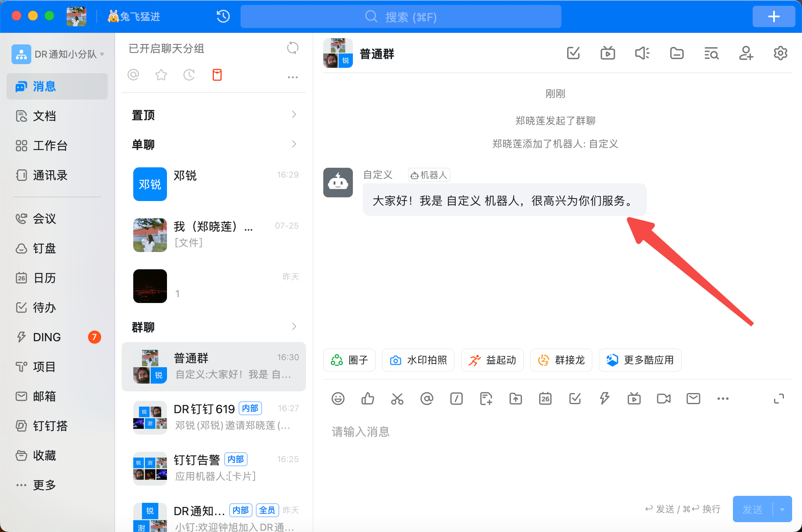Go to 消息 in the sidebar
This screenshot has width=802, height=532.
pos(57,86)
